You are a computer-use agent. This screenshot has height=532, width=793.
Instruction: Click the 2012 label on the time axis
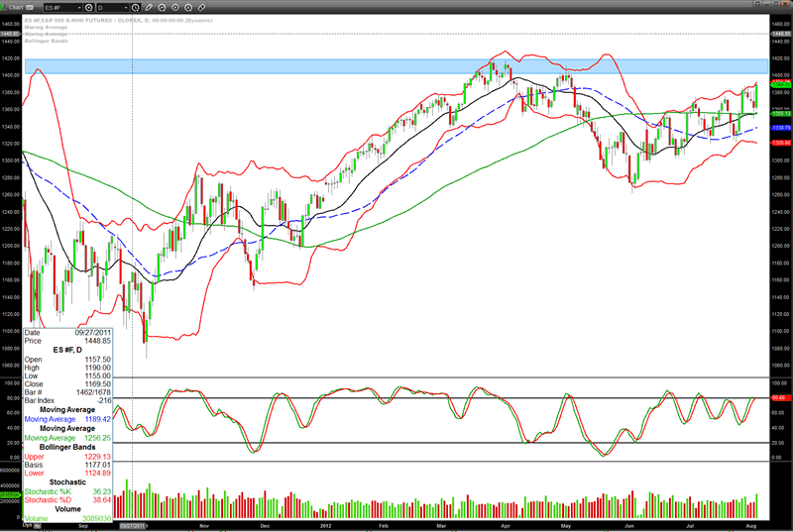pos(326,526)
